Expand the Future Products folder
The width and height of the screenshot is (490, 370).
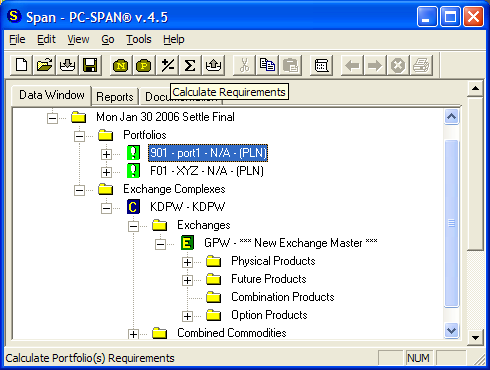coord(187,280)
